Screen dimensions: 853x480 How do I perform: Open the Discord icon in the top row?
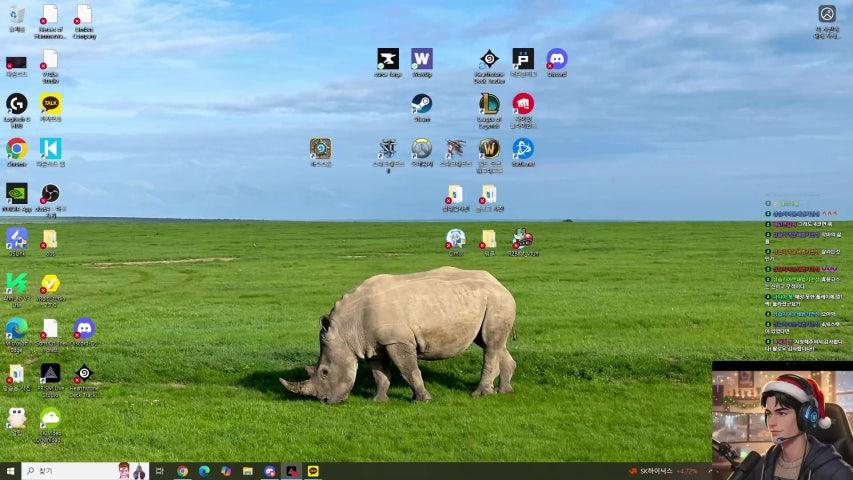click(556, 58)
